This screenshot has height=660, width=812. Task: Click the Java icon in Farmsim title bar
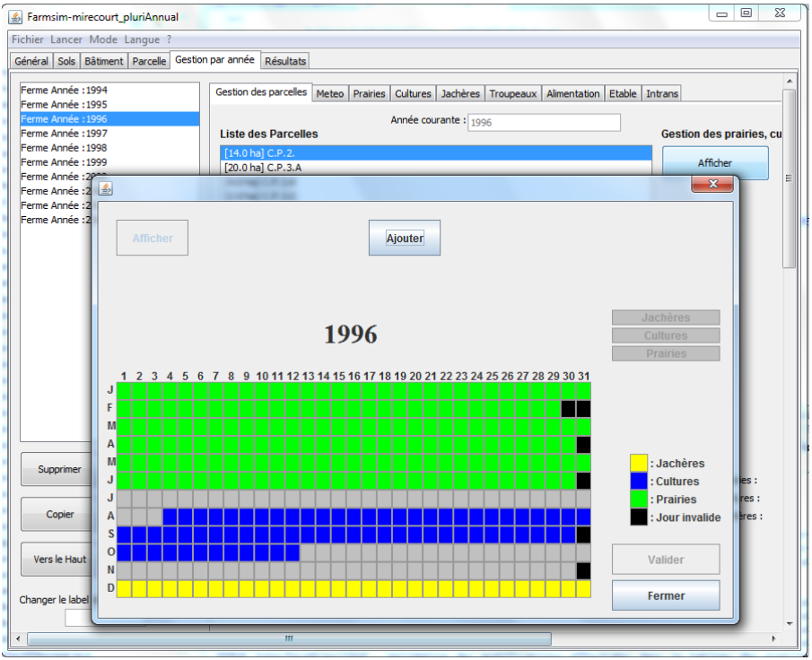pyautogui.click(x=15, y=17)
